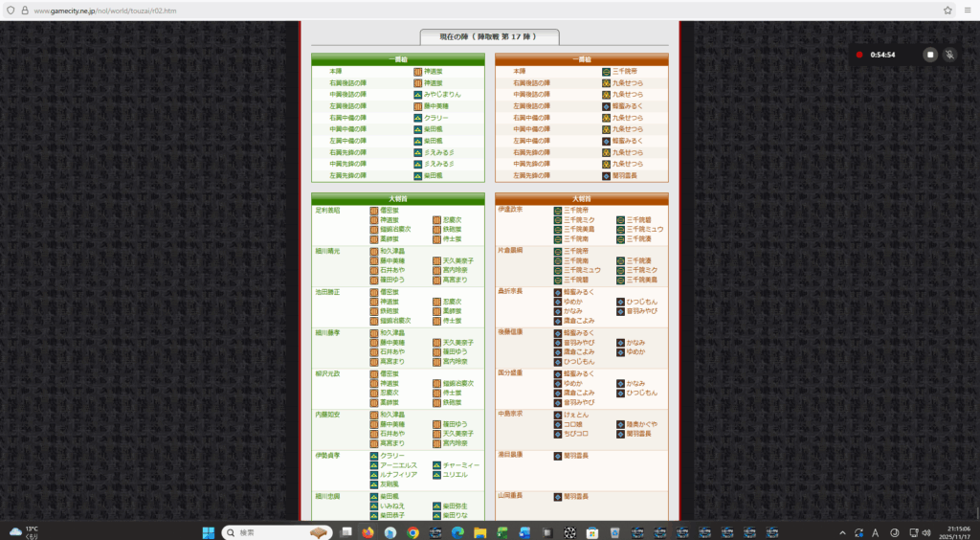Open the browser hamburger menu
The width and height of the screenshot is (980, 540).
[969, 10]
